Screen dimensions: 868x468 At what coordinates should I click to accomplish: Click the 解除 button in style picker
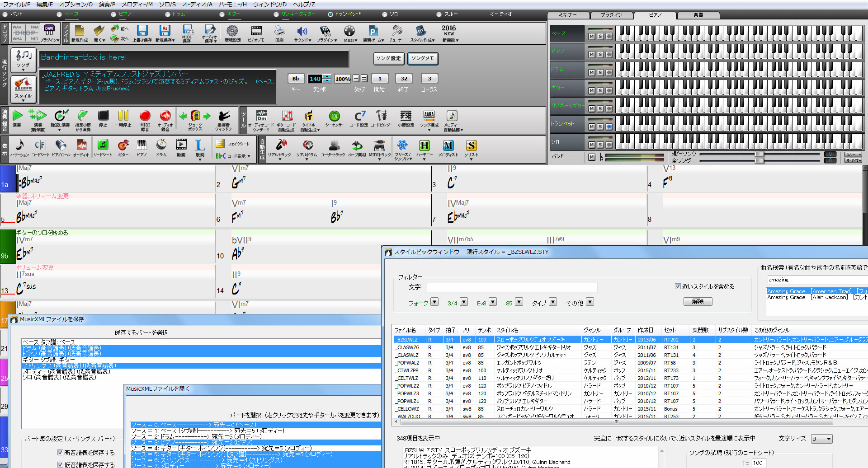[698, 301]
